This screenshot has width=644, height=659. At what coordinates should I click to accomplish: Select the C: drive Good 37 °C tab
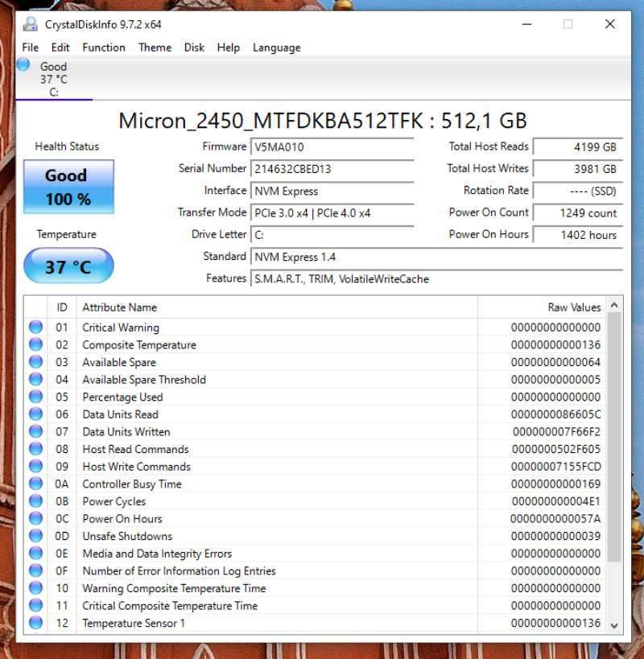tap(54, 79)
